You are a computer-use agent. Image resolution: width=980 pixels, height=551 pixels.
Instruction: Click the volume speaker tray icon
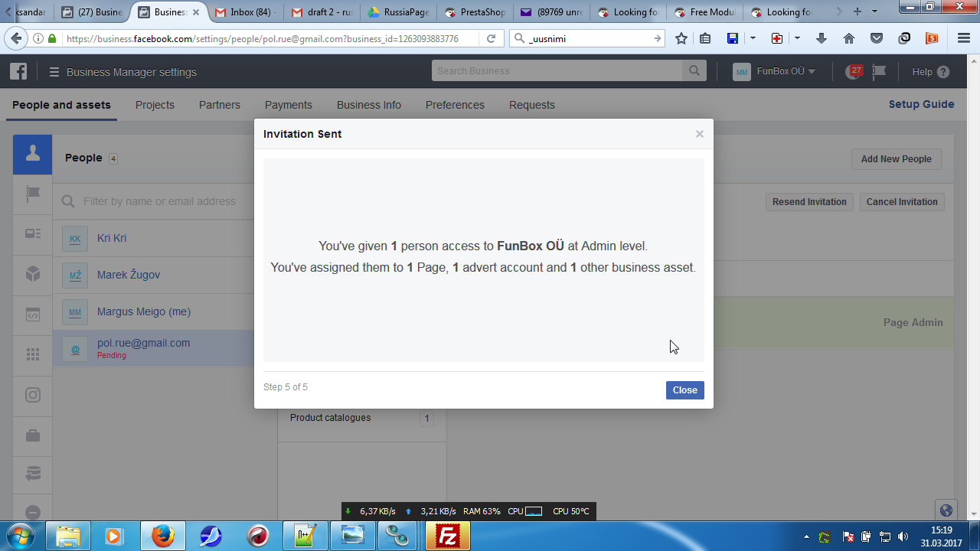(x=902, y=536)
